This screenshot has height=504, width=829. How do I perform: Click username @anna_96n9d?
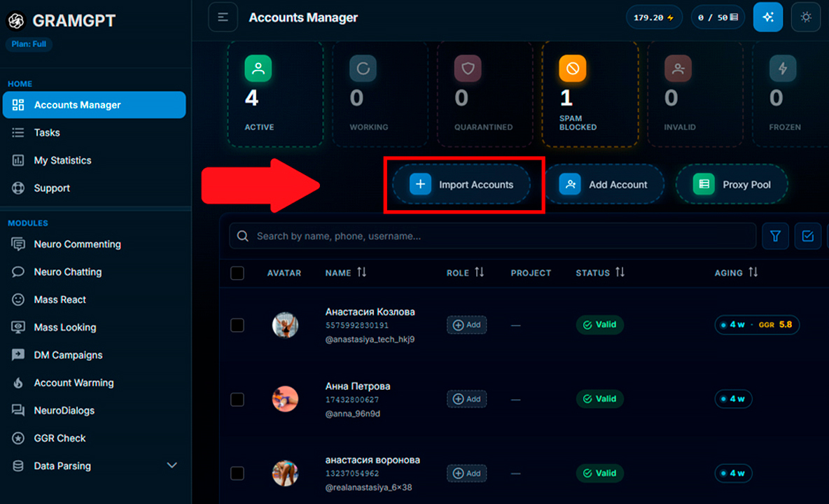[x=353, y=414]
